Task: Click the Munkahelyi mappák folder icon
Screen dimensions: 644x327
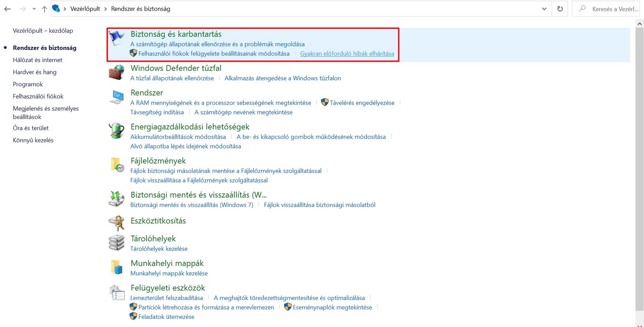Action: click(x=117, y=267)
